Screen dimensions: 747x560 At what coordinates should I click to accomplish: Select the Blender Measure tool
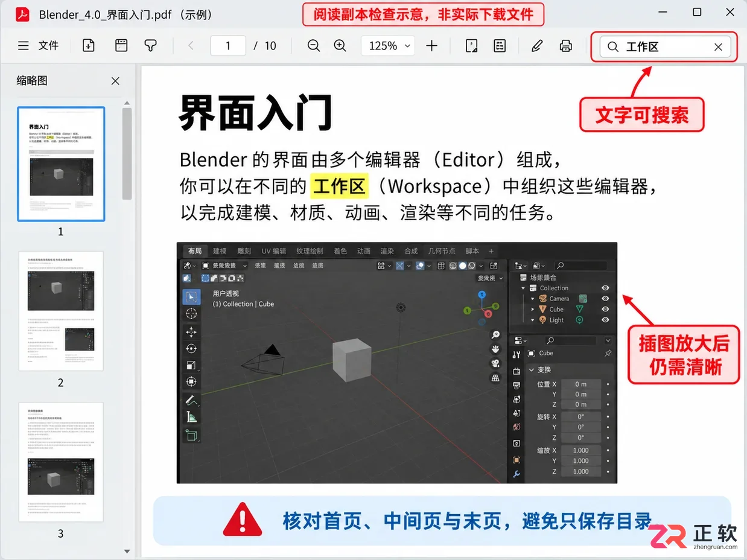point(191,417)
